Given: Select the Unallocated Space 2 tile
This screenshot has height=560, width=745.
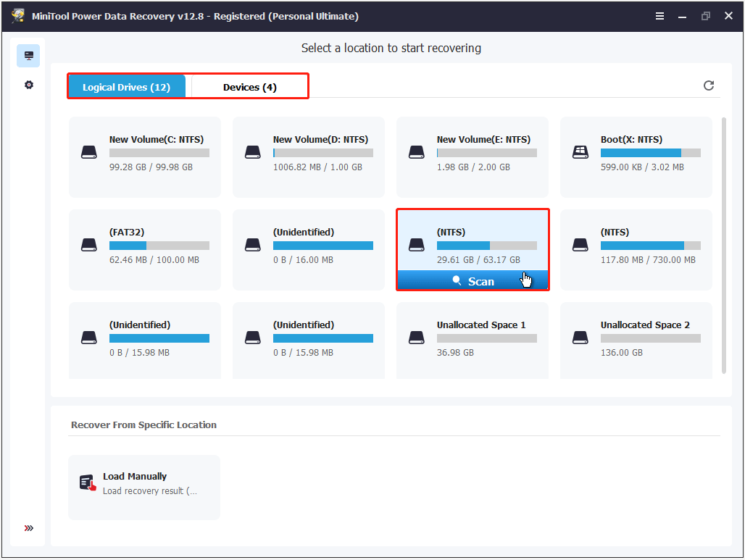Looking at the screenshot, I should coord(636,340).
